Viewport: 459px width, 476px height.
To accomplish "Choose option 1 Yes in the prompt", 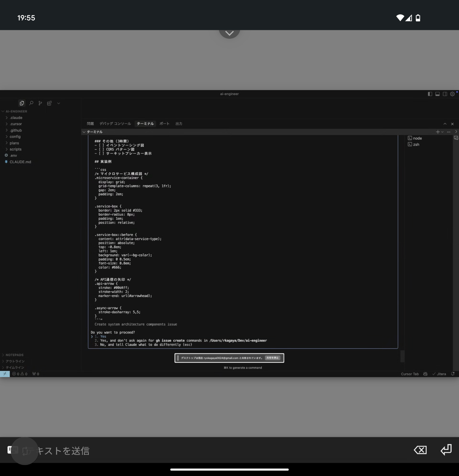I will [101, 337].
